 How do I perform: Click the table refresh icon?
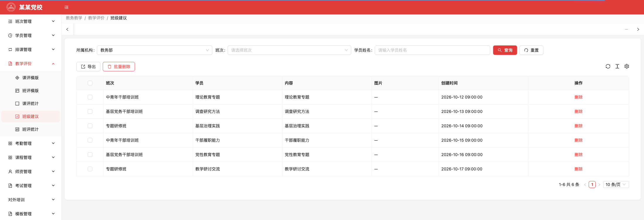click(608, 66)
